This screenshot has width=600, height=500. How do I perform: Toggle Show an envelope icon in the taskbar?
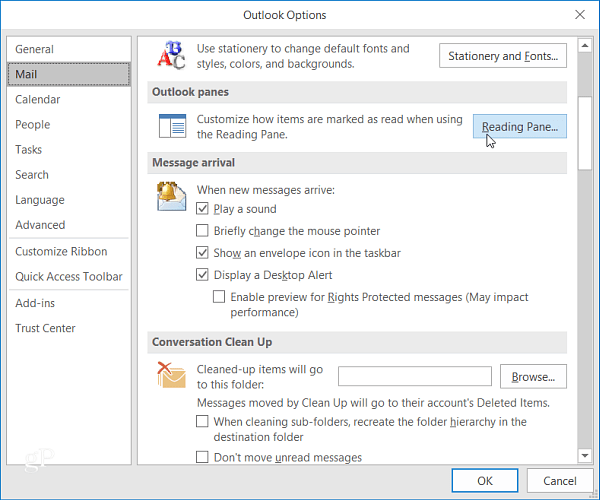(202, 253)
